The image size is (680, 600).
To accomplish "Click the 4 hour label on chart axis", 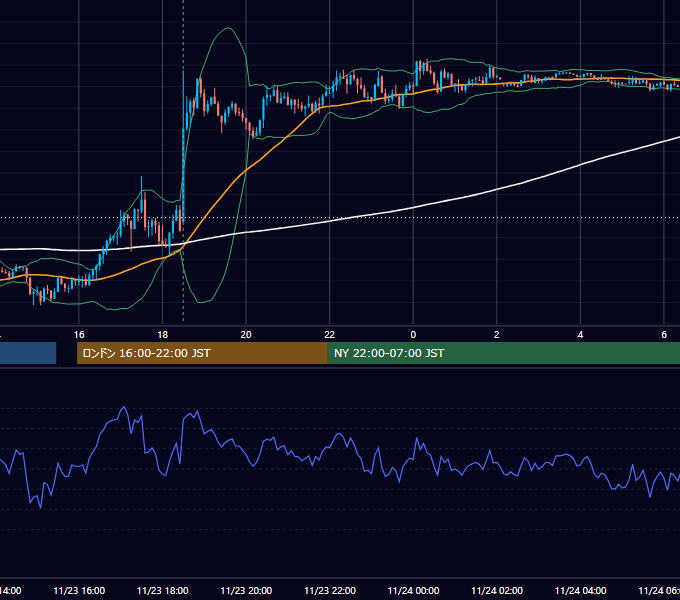I will click(580, 335).
